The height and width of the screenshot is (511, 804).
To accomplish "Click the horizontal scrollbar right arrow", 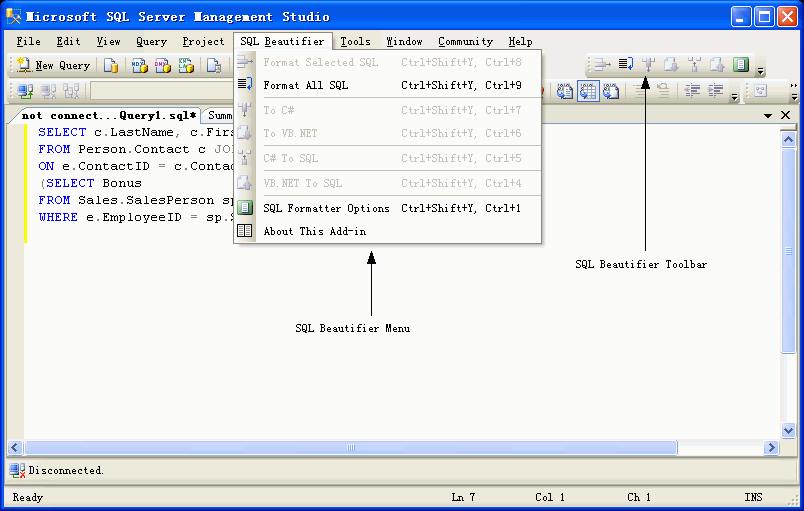I will [x=771, y=448].
